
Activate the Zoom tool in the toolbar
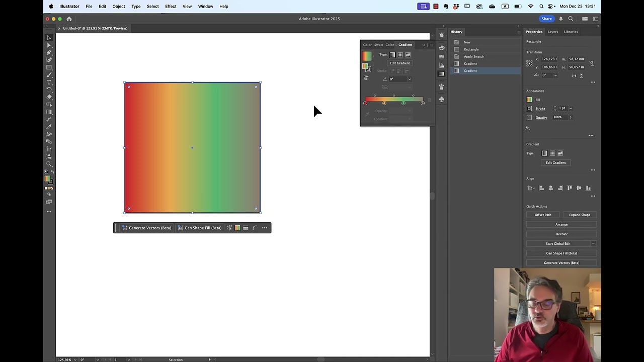click(x=49, y=164)
